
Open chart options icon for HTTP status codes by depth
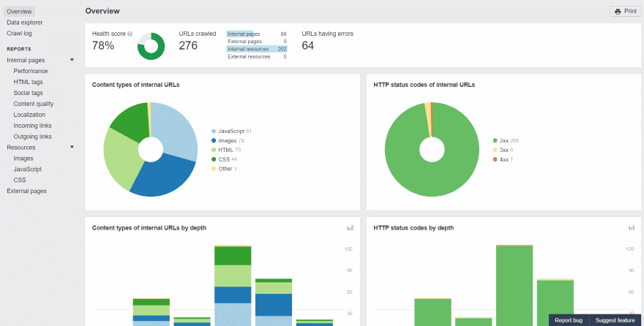pyautogui.click(x=631, y=228)
